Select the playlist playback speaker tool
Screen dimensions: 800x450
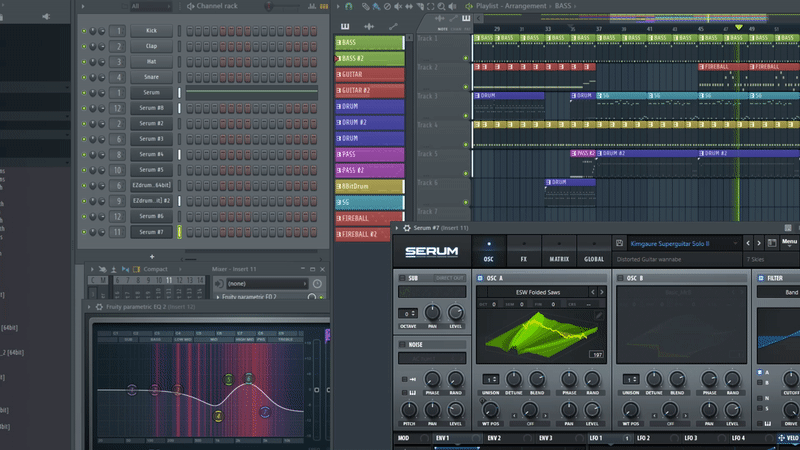point(452,6)
